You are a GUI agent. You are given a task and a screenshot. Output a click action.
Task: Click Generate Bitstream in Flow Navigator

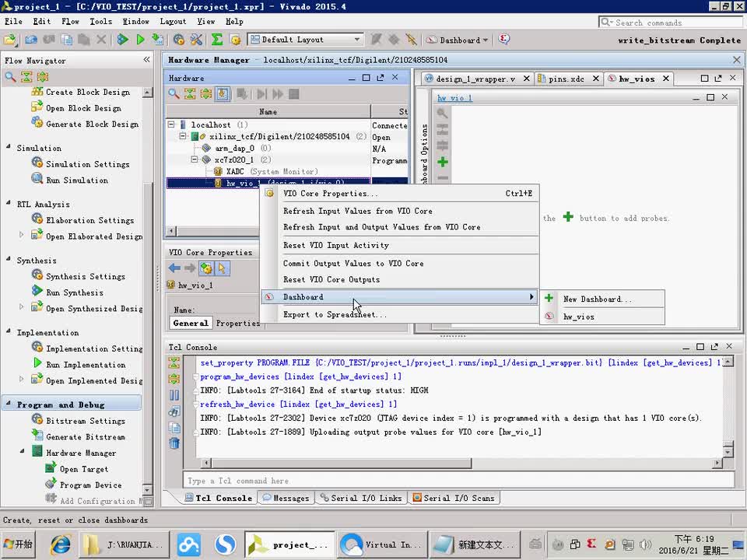coord(86,436)
